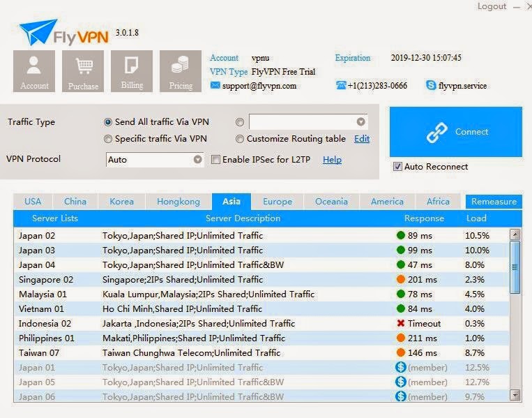Viewport: 532px width, 418px height.
Task: Click orange status dot for Philippines 01
Action: pos(401,338)
